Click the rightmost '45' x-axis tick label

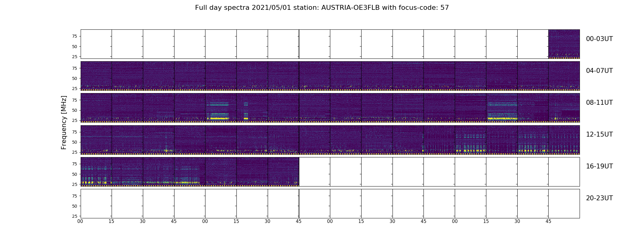pos(548,221)
